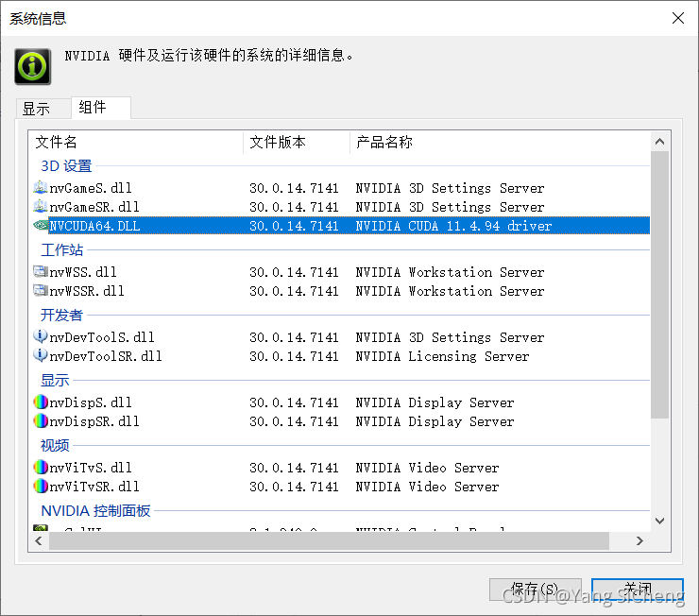
Task: Select the nvWSSR.dll row
Action: pyautogui.click(x=341, y=291)
